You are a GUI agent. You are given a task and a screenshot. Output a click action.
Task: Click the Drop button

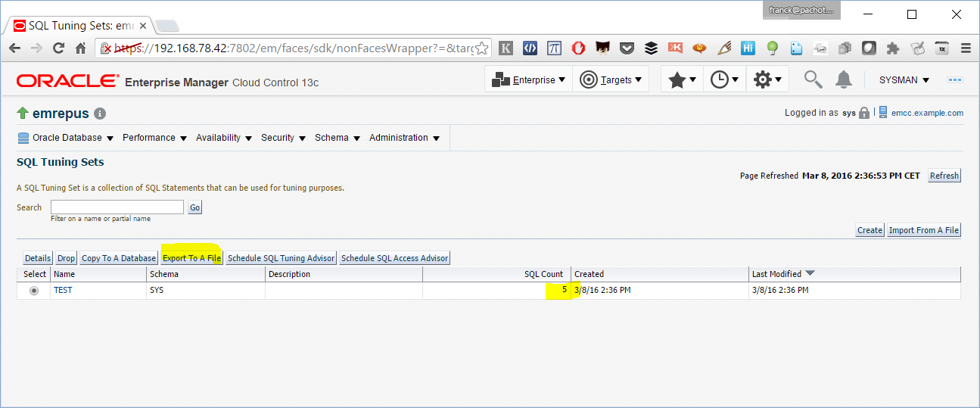(x=67, y=258)
